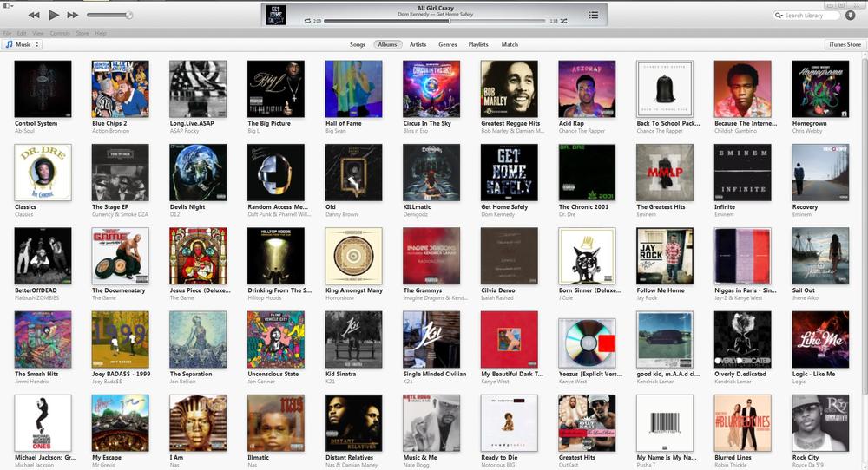Open the iTunes window menu icon

pyautogui.click(x=8, y=5)
